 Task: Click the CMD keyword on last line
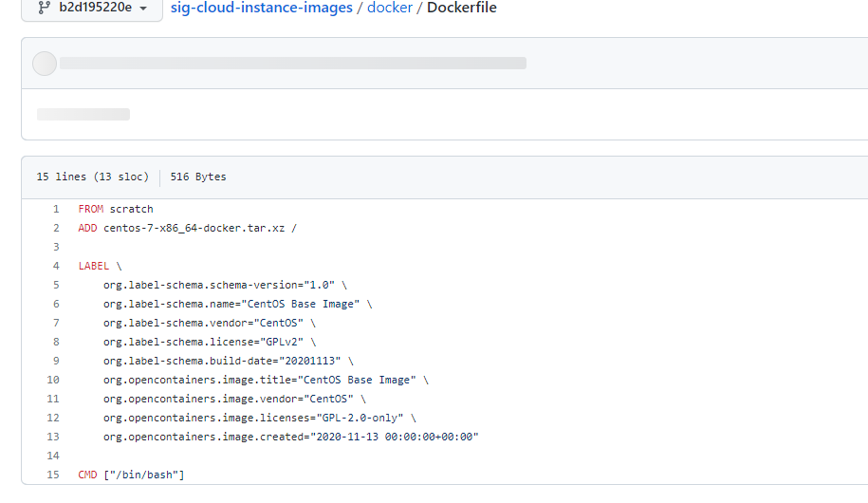pyautogui.click(x=88, y=475)
